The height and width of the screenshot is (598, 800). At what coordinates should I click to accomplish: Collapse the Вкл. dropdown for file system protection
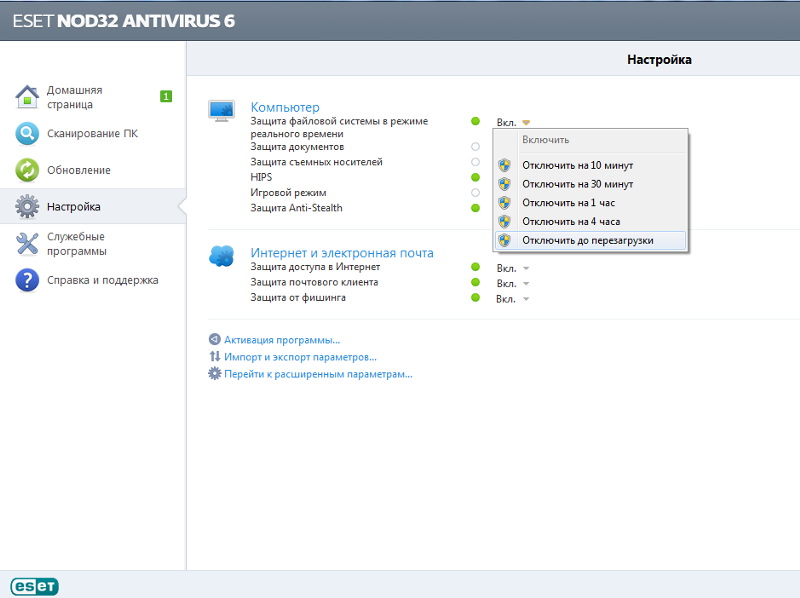[x=513, y=122]
